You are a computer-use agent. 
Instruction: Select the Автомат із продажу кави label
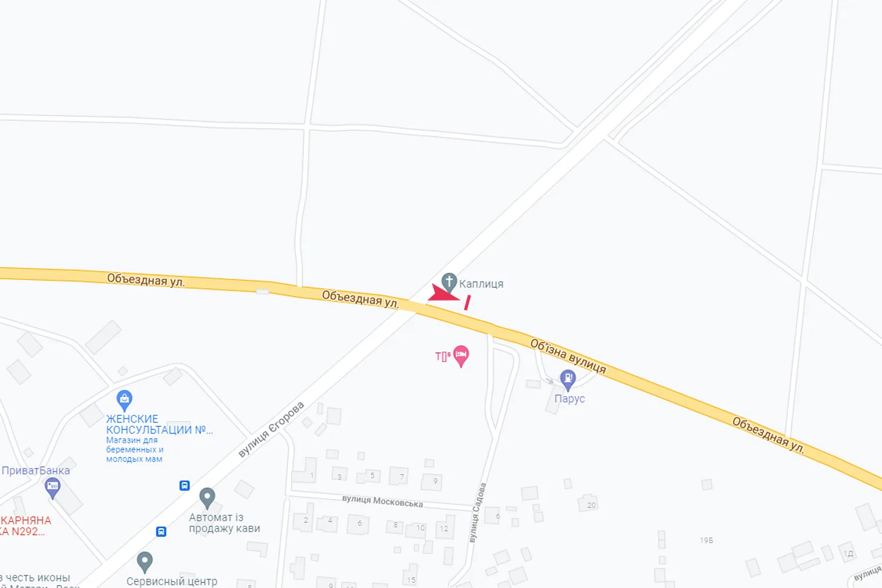coord(224,523)
